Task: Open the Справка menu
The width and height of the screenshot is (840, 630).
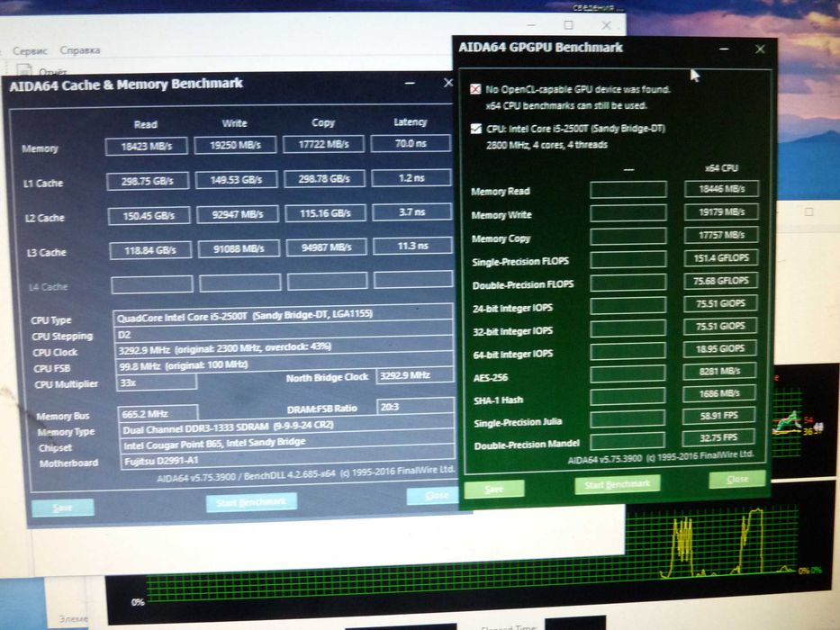Action: click(80, 50)
